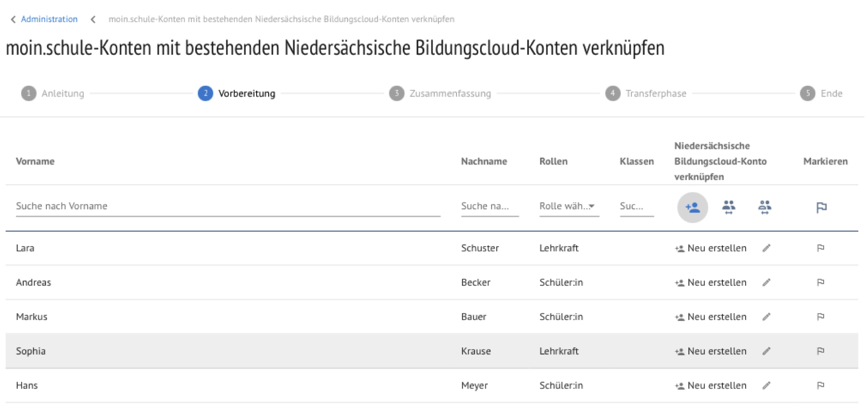Open the Administration breadcrumb link

coord(49,19)
